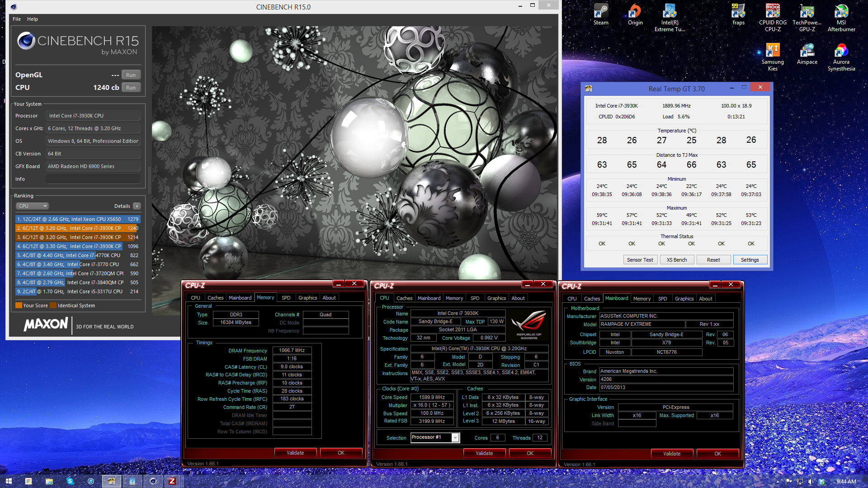Open the Airspace desktop shortcut
The width and height of the screenshot is (868, 488).
point(807,54)
